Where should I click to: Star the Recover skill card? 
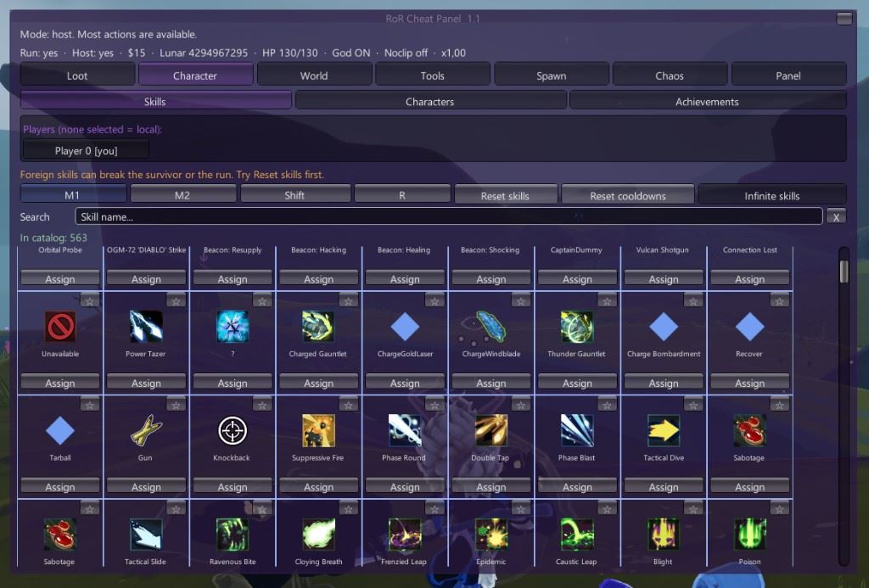[x=779, y=301]
